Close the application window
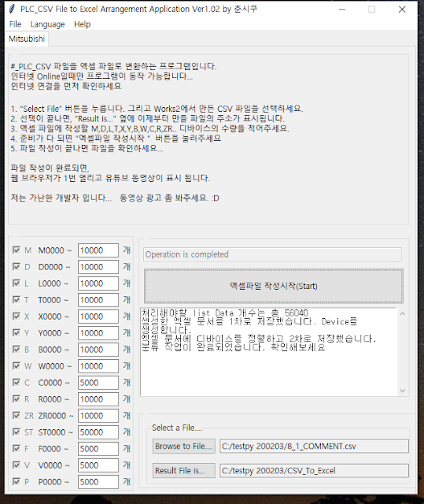The image size is (424, 504). (402, 9)
